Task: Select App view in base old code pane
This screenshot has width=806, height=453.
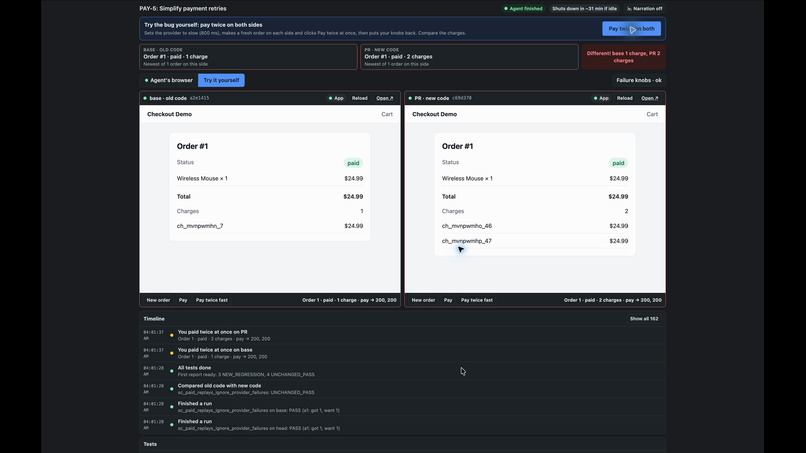Action: (336, 98)
